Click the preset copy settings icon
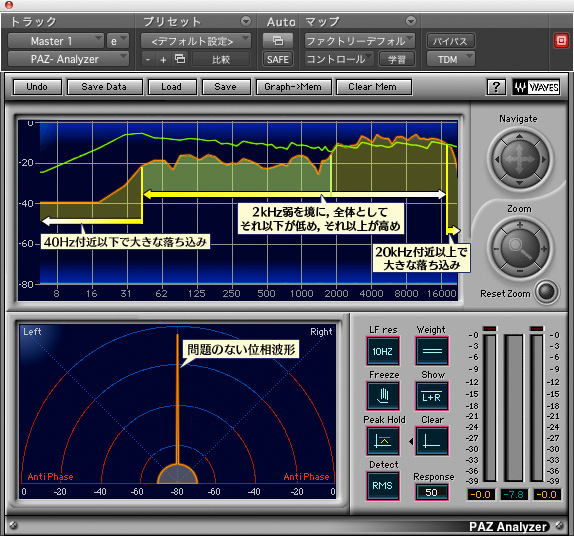Image resolution: width=574 pixels, height=536 pixels. (180, 59)
